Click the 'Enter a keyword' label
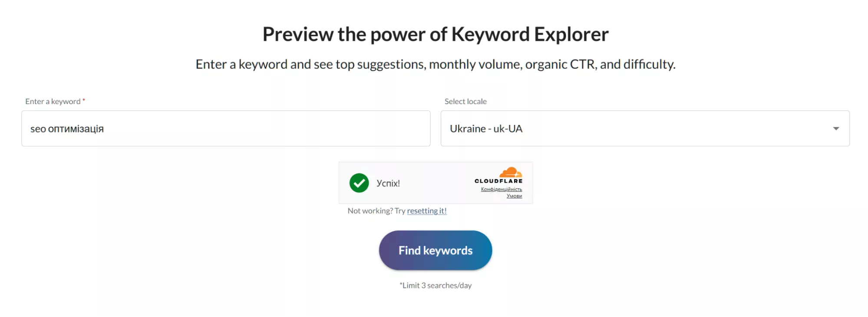 pyautogui.click(x=53, y=101)
